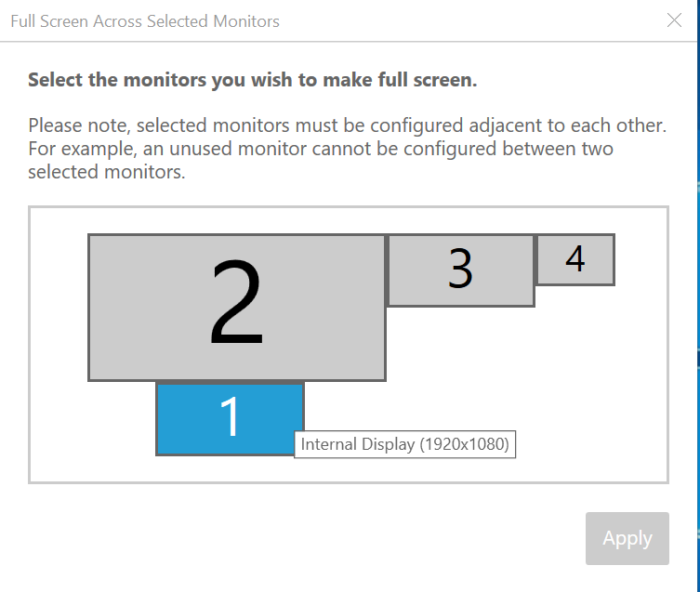Viewport: 700px width, 592px height.
Task: Click the "Internal Display (1920x1080)" tooltip
Action: 405,444
